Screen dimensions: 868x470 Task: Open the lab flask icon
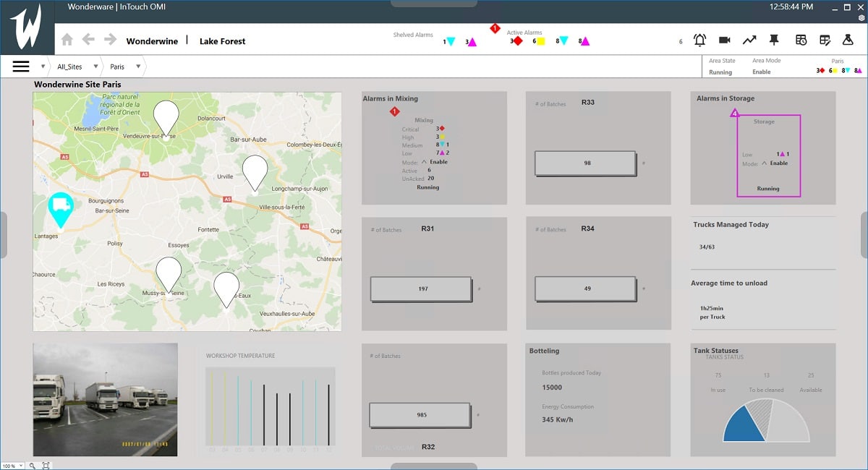tap(848, 40)
